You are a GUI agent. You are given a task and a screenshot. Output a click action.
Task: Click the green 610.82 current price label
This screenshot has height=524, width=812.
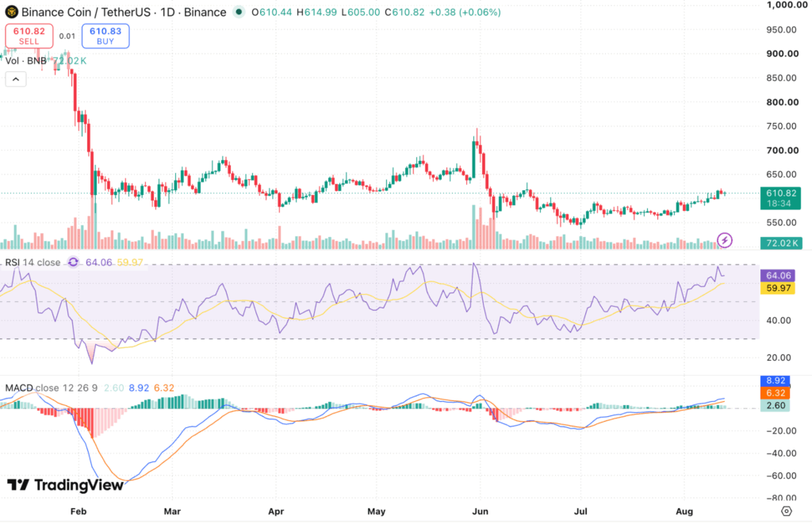click(x=780, y=198)
